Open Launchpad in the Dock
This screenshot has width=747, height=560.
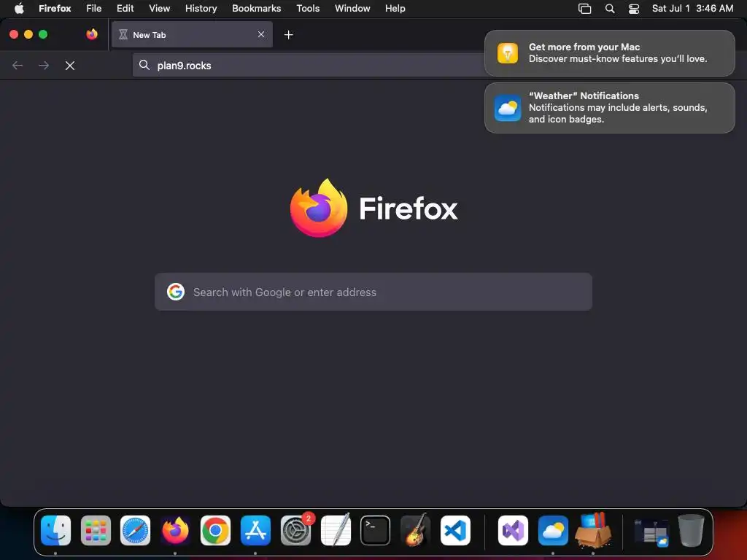[x=96, y=530]
